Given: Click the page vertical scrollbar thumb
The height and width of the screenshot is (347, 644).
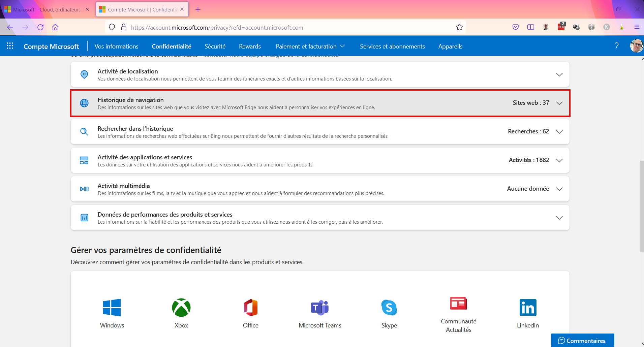Looking at the screenshot, I should pos(642,206).
